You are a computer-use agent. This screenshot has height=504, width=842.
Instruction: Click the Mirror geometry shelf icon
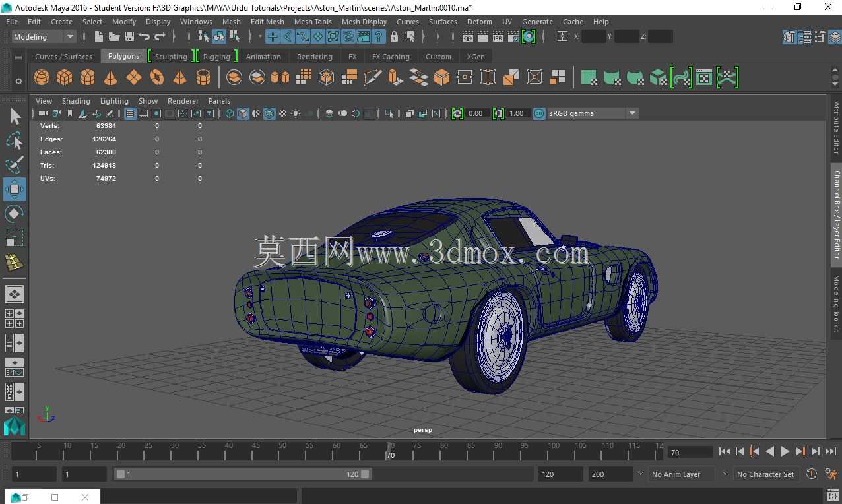tap(280, 78)
